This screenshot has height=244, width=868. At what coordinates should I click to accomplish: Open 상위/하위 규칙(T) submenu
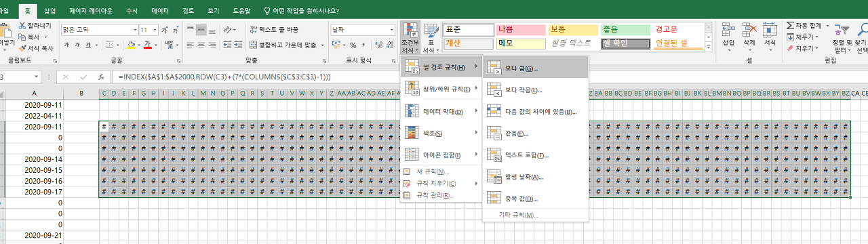click(440, 89)
